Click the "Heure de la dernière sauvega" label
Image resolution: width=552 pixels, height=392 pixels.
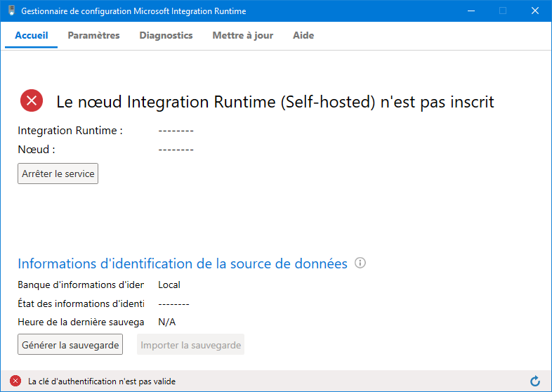coord(81,322)
